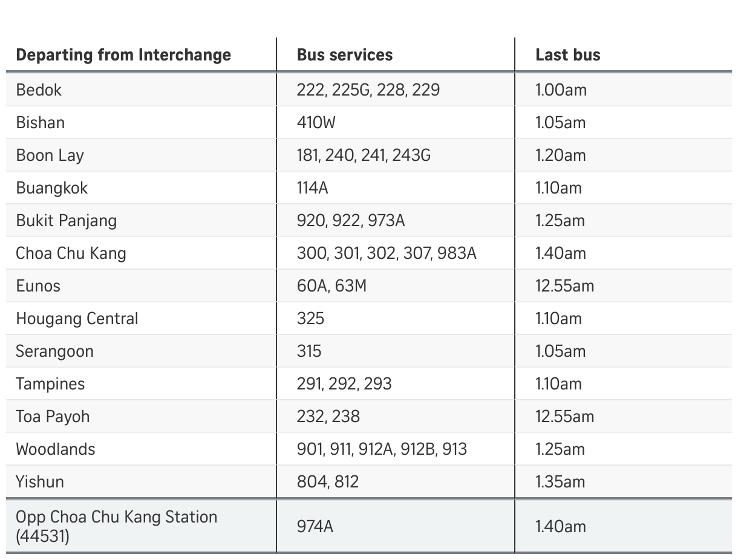Select Bukit Panjang services 920, 922, 973A
Viewport: 738px width, 560px height.
coord(351,221)
